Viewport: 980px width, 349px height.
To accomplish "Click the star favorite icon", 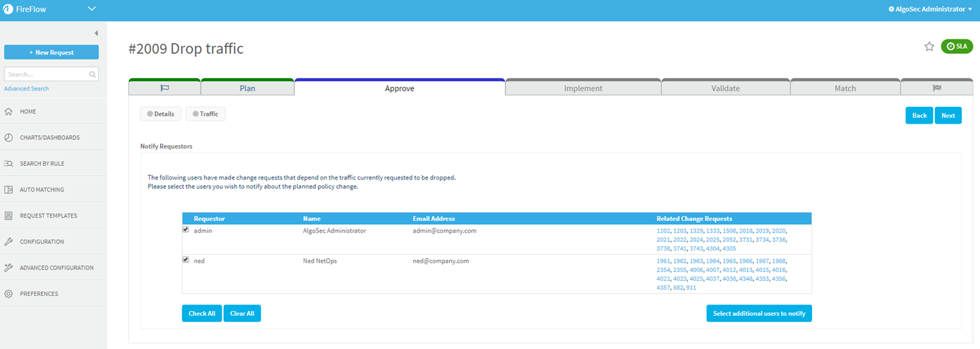I will pyautogui.click(x=929, y=47).
